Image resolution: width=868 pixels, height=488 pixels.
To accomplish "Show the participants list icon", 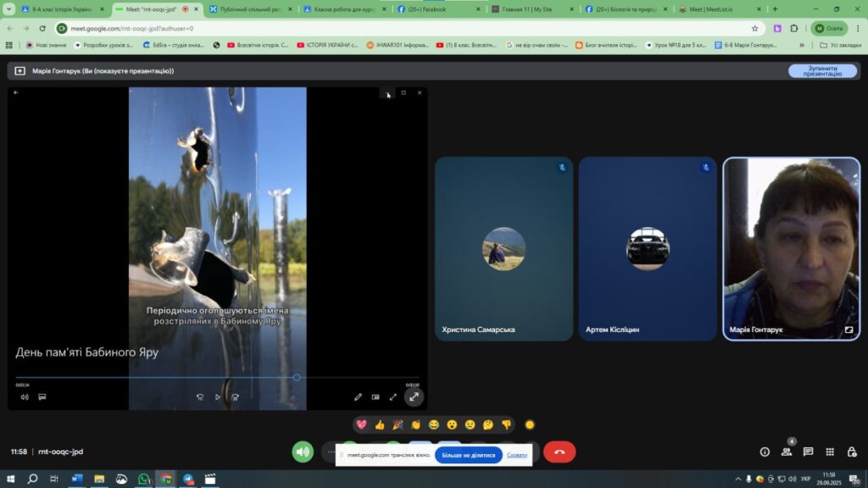I will pyautogui.click(x=787, y=452).
